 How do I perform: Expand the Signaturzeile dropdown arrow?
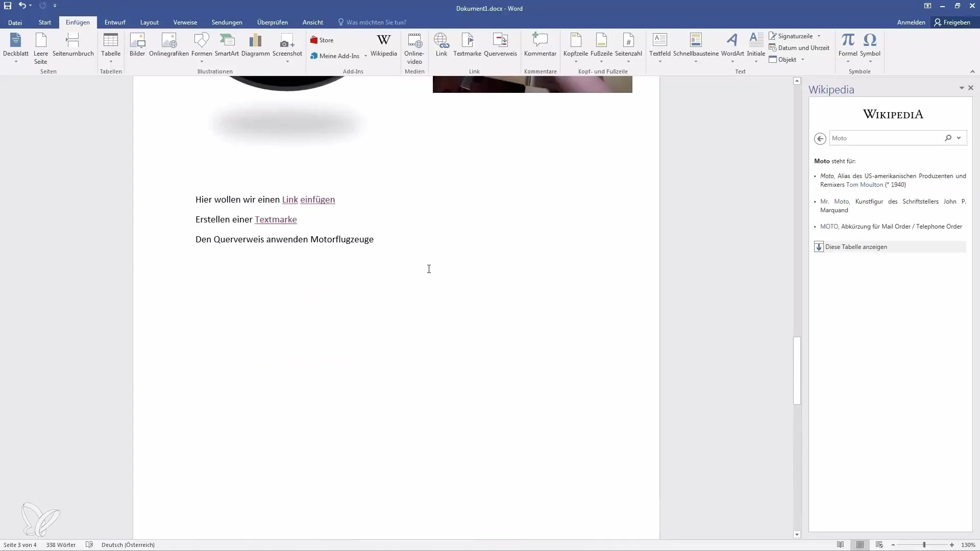pos(819,36)
